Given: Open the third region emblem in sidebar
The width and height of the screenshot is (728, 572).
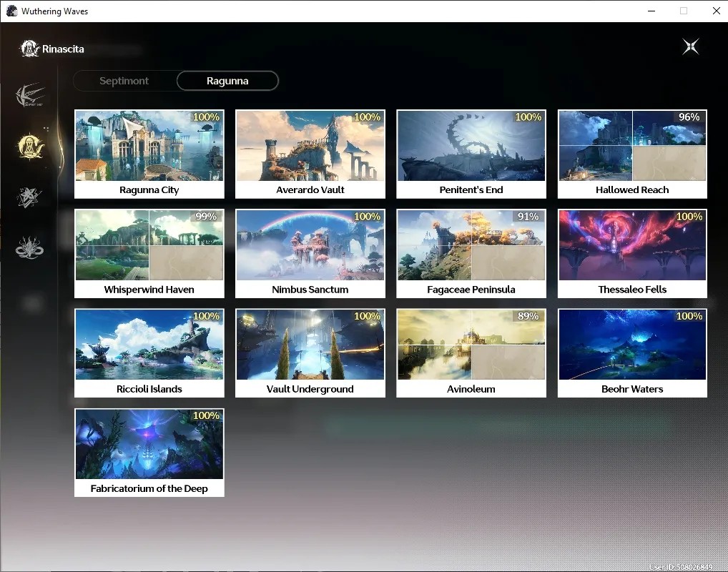Looking at the screenshot, I should click(30, 197).
